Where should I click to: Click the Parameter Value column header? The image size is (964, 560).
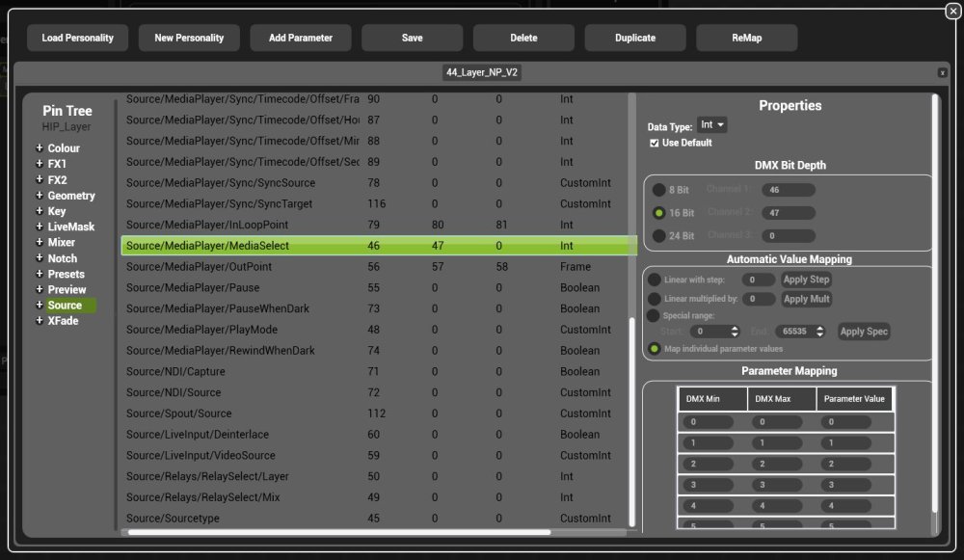coord(854,398)
